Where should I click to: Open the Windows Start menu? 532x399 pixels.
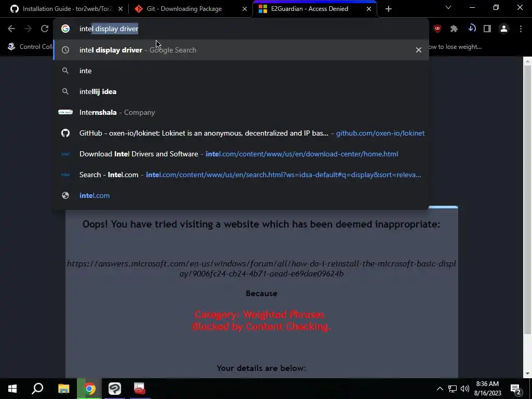pyautogui.click(x=12, y=389)
